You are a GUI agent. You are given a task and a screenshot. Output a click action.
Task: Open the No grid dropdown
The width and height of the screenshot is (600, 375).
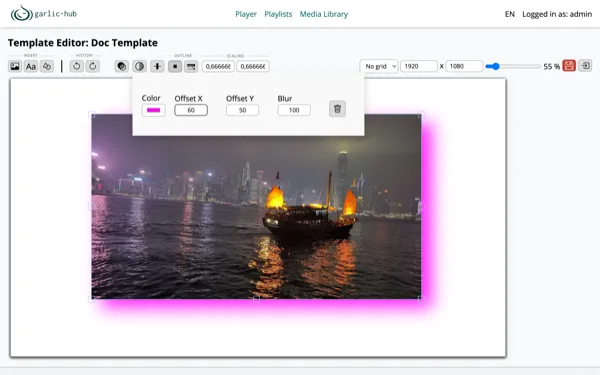pyautogui.click(x=379, y=66)
